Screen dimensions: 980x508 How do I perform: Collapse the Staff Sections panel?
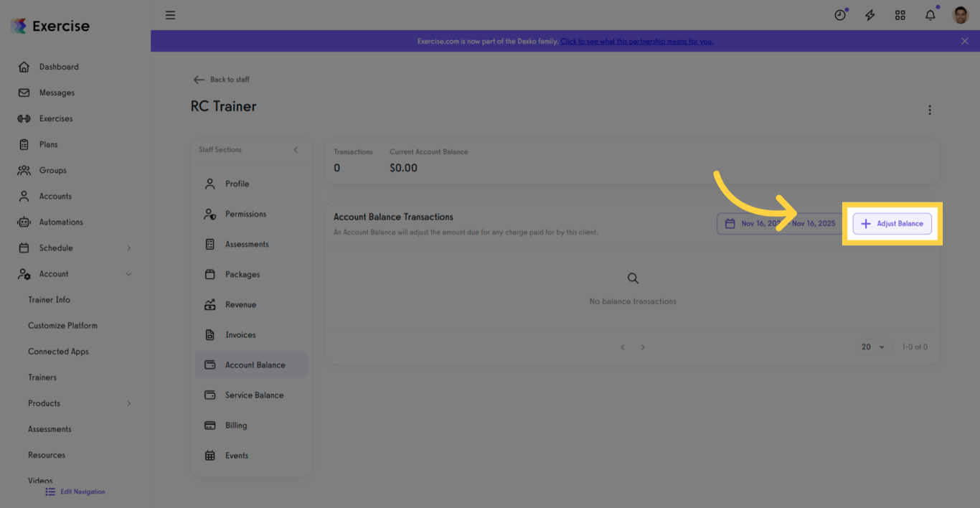[x=295, y=150]
